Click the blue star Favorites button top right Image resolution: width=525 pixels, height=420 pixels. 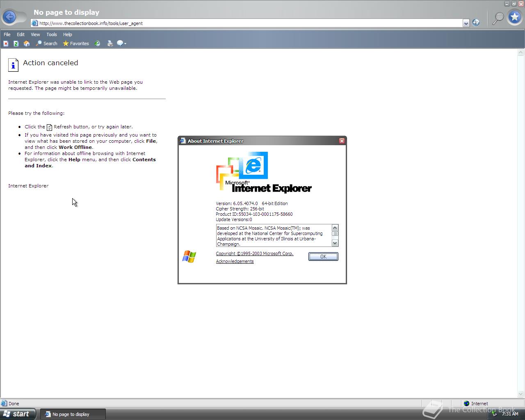click(515, 17)
